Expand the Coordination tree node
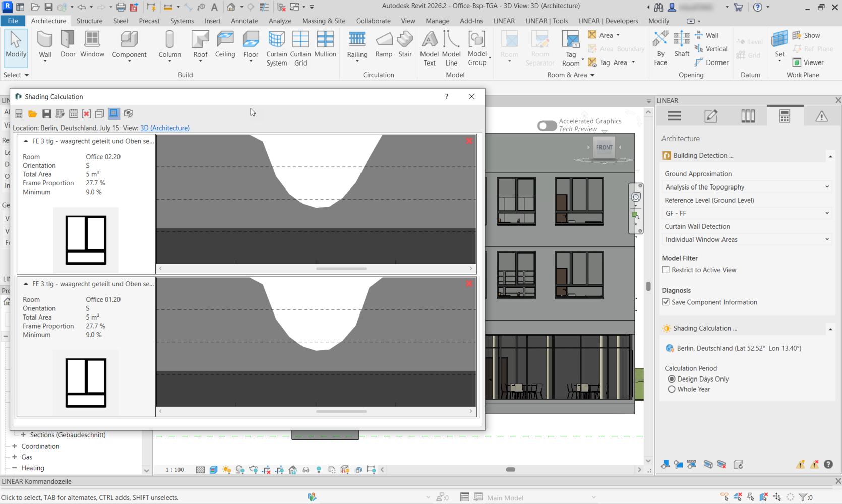 point(15,446)
